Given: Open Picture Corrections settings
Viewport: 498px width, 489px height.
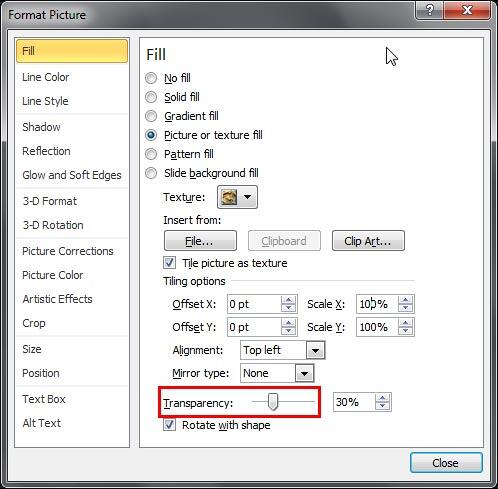Looking at the screenshot, I should coord(72,251).
